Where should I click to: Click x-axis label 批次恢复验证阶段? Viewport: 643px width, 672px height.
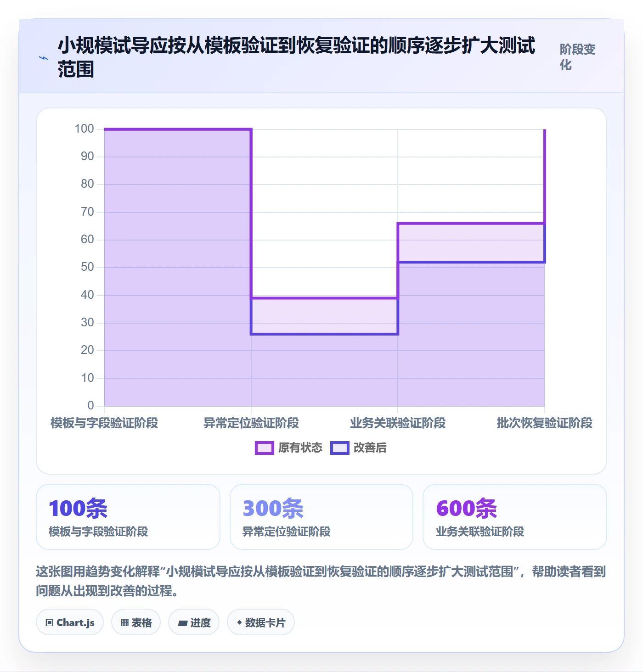point(545,423)
